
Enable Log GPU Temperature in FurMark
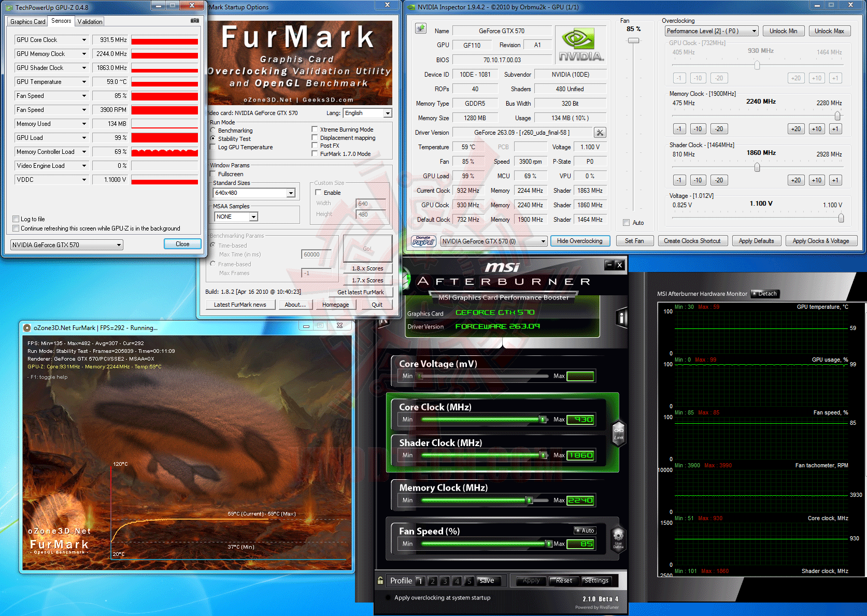click(x=213, y=147)
